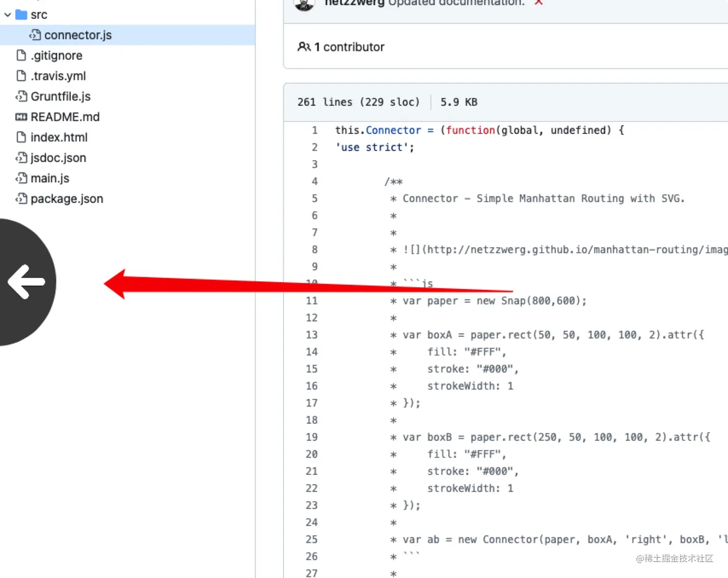The width and height of the screenshot is (728, 578).
Task: Click the README.md markdown icon
Action: tap(21, 117)
